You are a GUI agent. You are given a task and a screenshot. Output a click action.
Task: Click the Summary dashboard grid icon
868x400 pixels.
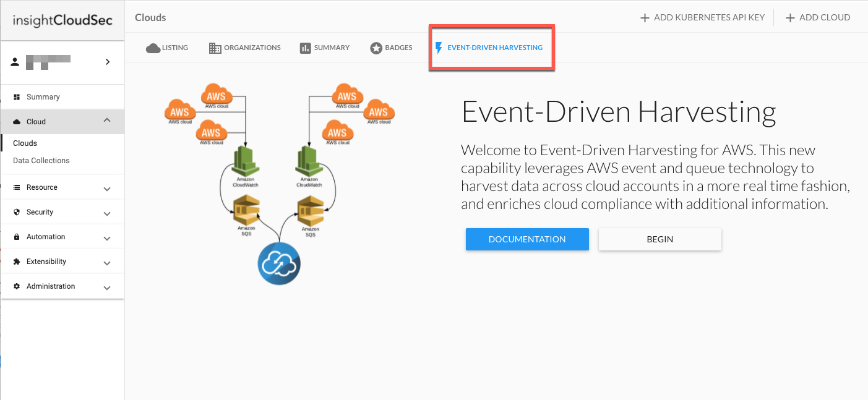click(17, 97)
